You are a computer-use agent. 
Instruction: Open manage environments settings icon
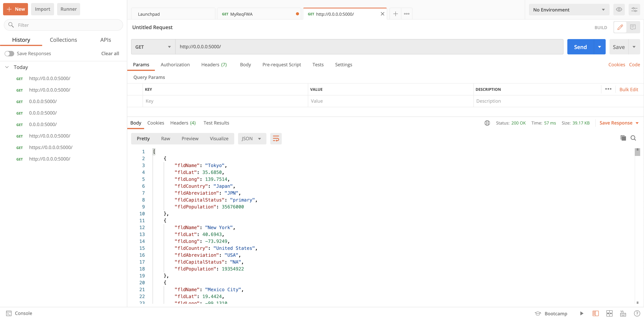(634, 10)
